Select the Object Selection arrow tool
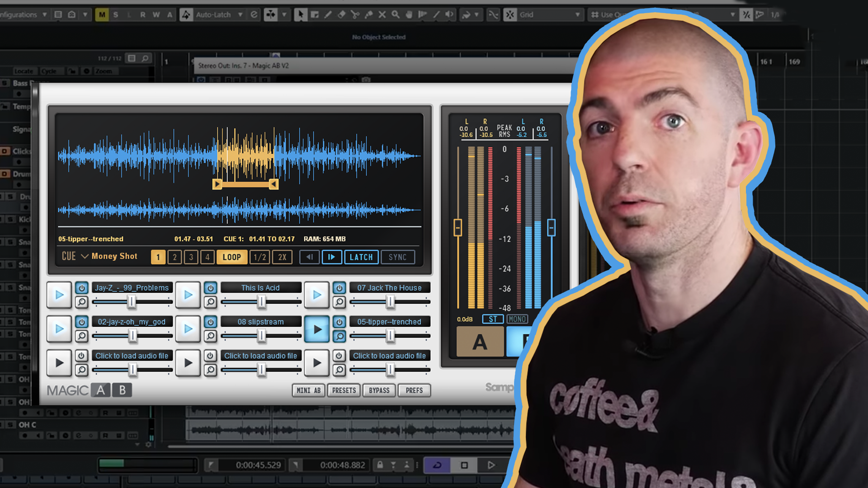Screen dimensions: 868x488 pyautogui.click(x=301, y=14)
